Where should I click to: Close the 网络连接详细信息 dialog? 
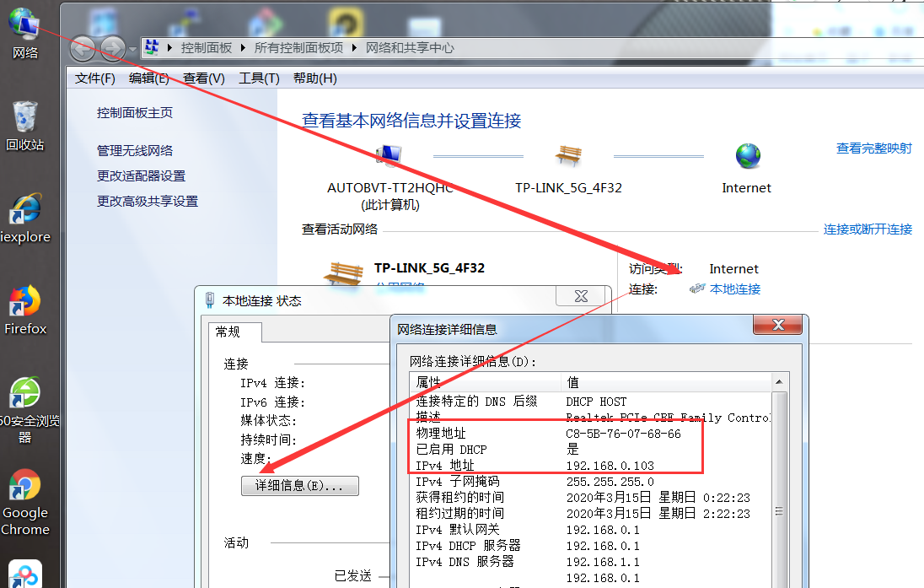point(778,325)
